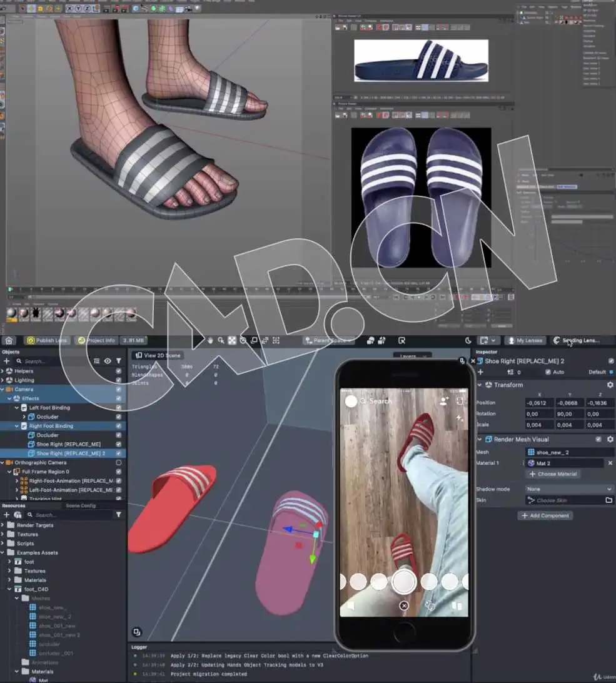The image size is (616, 683).
Task: Click the Project Info button
Action: (x=96, y=340)
